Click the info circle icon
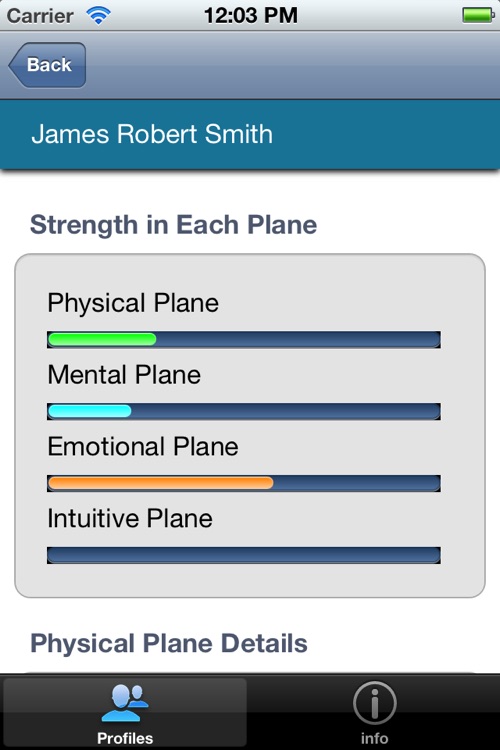The image size is (500, 750). click(375, 703)
